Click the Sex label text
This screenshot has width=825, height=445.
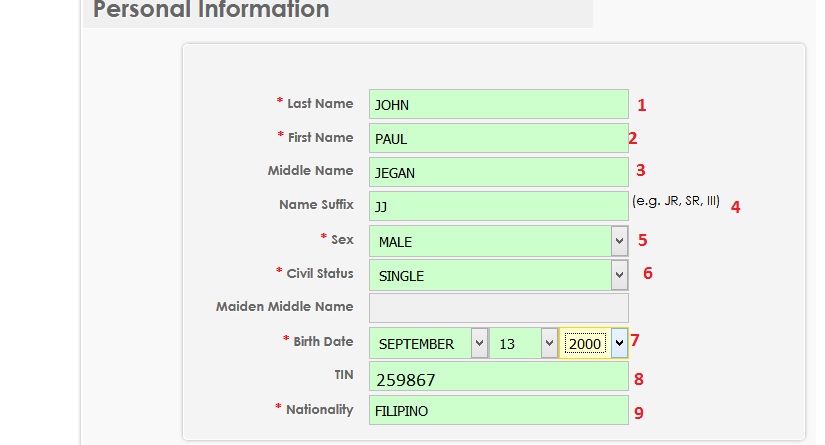pos(342,239)
